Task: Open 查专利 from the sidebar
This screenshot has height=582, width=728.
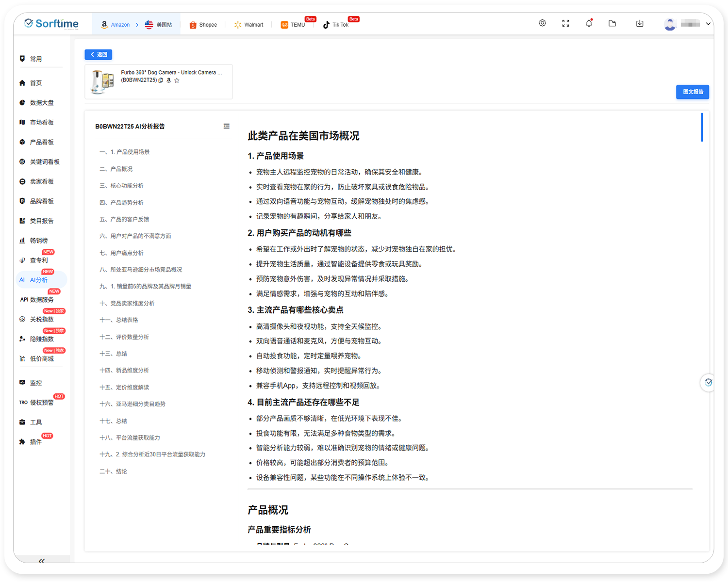Action: tap(38, 260)
